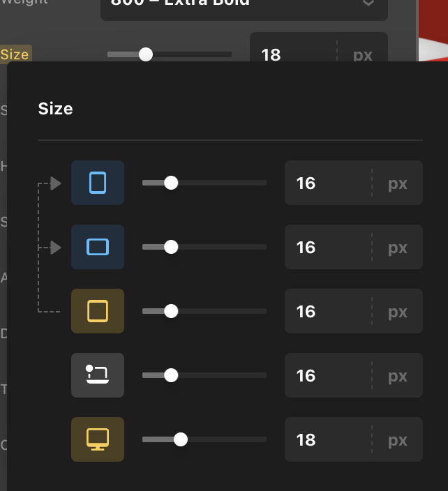Screen dimensions: 448x491
Task: Open px unit selector for desktop row
Action: tap(398, 439)
